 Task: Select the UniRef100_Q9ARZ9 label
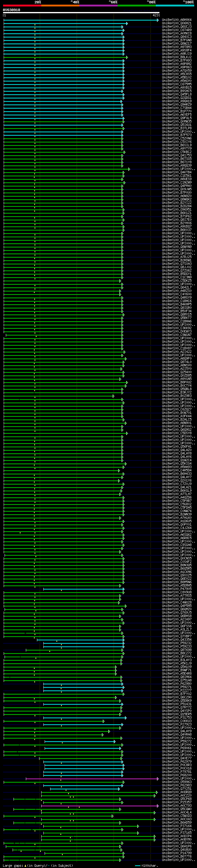pyautogui.click(x=177, y=104)
